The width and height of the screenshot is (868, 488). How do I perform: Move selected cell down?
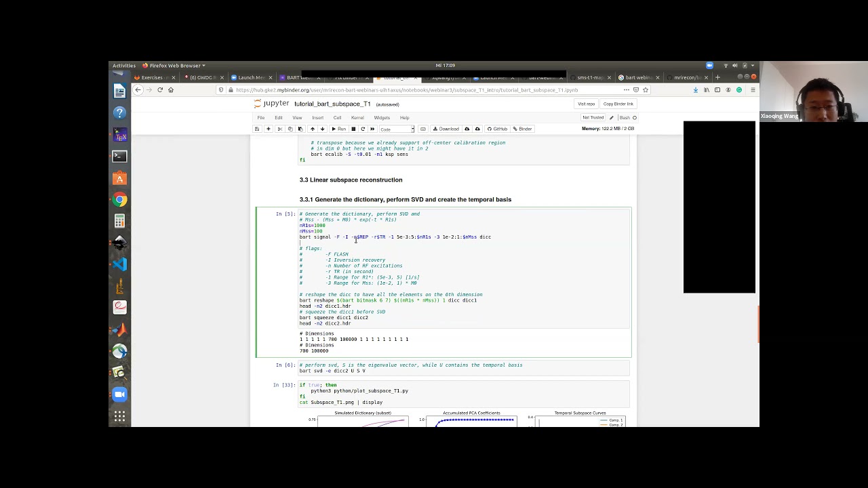click(x=322, y=129)
